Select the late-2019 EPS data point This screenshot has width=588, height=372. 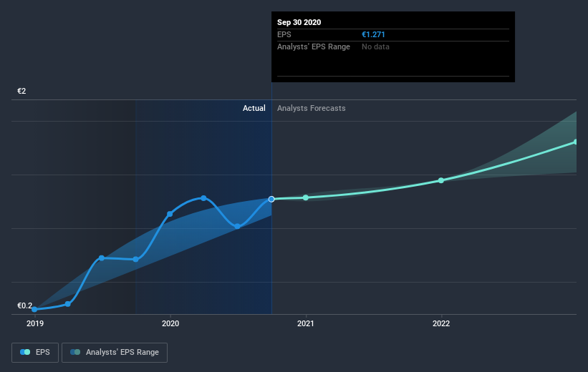tap(136, 259)
